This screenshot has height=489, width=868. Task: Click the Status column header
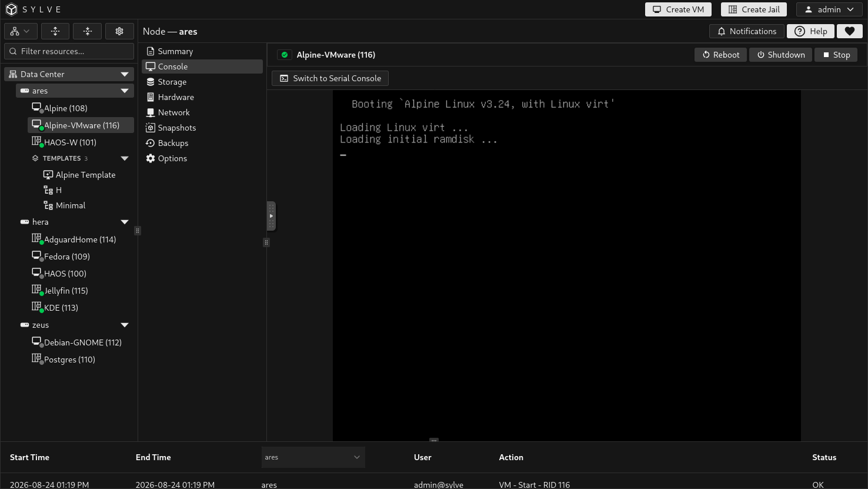824,457
